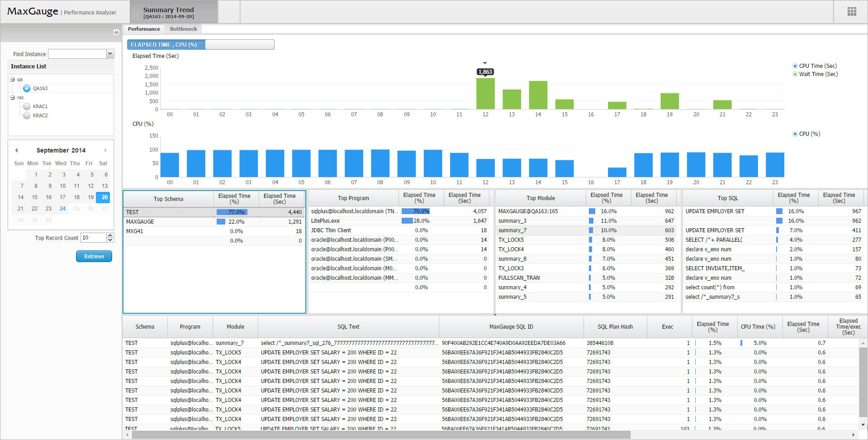Select the summary_3 module row
The height and width of the screenshot is (440, 868).
(586, 220)
